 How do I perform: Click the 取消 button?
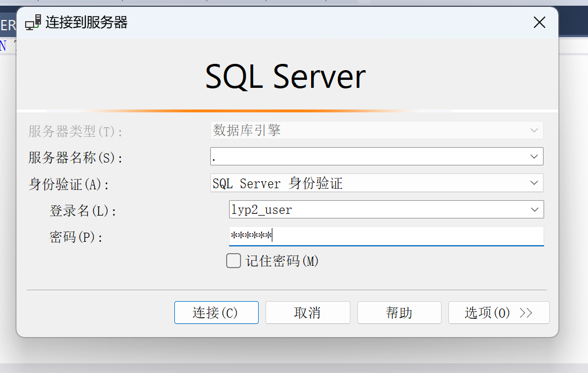(308, 312)
